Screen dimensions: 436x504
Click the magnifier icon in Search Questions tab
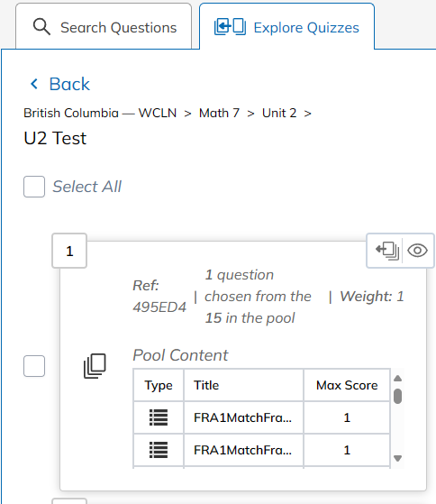pos(41,27)
